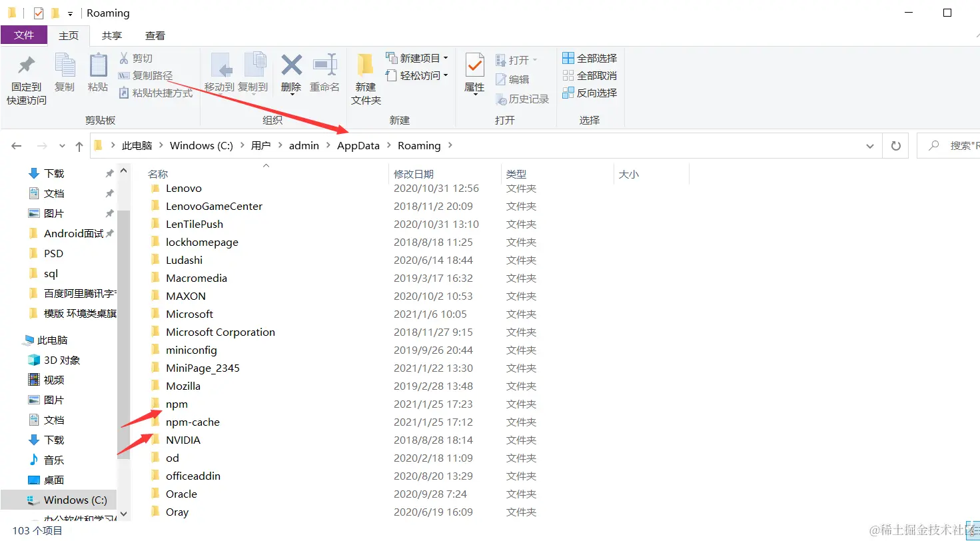Select the npm-cache folder
The width and height of the screenshot is (980, 541).
[193, 422]
